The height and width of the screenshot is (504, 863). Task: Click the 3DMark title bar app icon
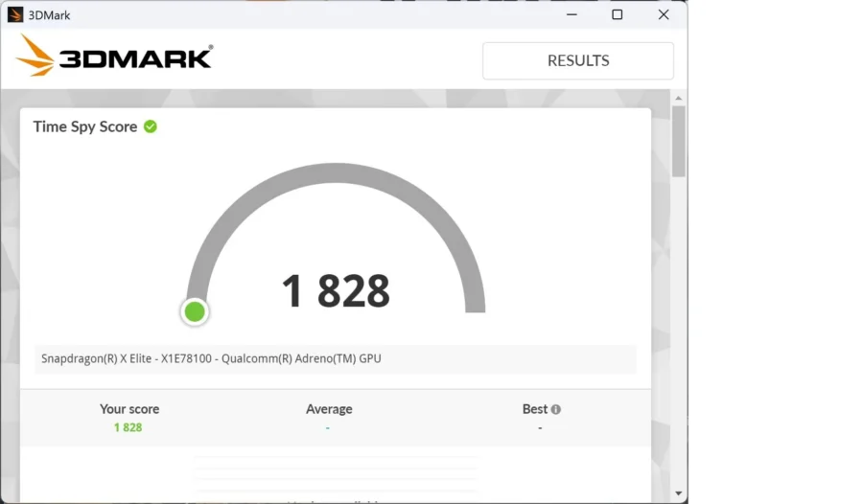[x=15, y=15]
